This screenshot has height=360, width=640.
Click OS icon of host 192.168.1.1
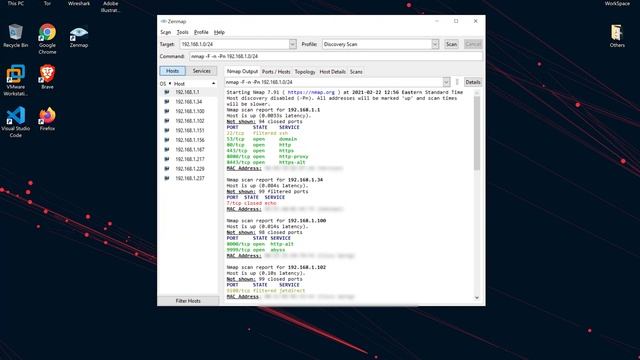click(167, 92)
